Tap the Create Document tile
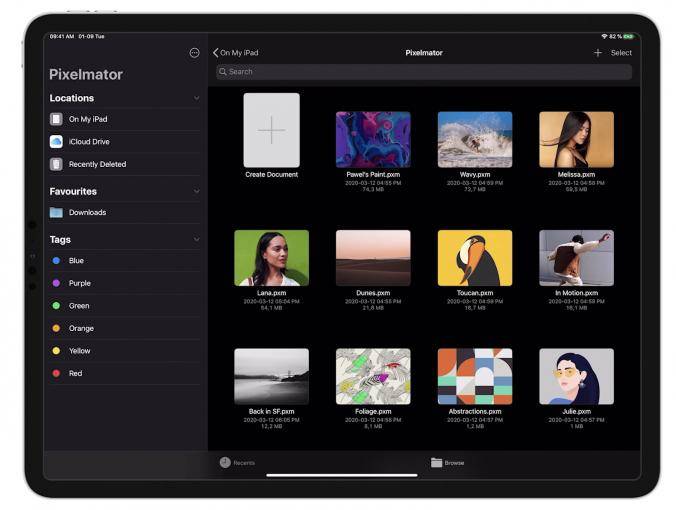Screen dimensions: 676x510 [x=272, y=130]
